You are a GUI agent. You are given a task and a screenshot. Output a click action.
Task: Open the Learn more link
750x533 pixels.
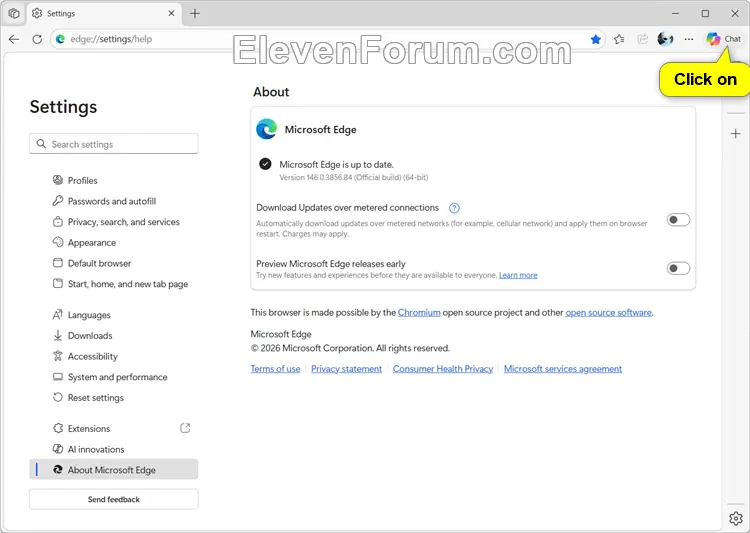tap(518, 275)
